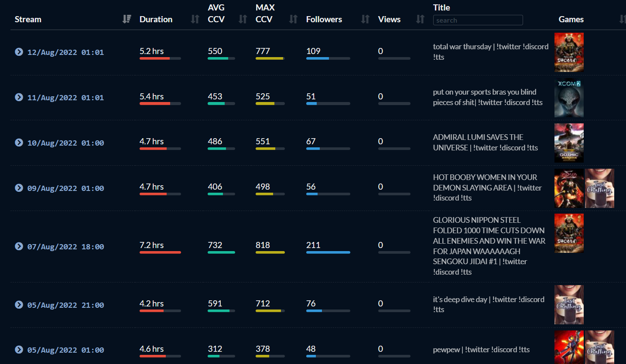Viewport: 626px width, 364px height.
Task: Sort by AVG CCV column arrows
Action: 243,19
